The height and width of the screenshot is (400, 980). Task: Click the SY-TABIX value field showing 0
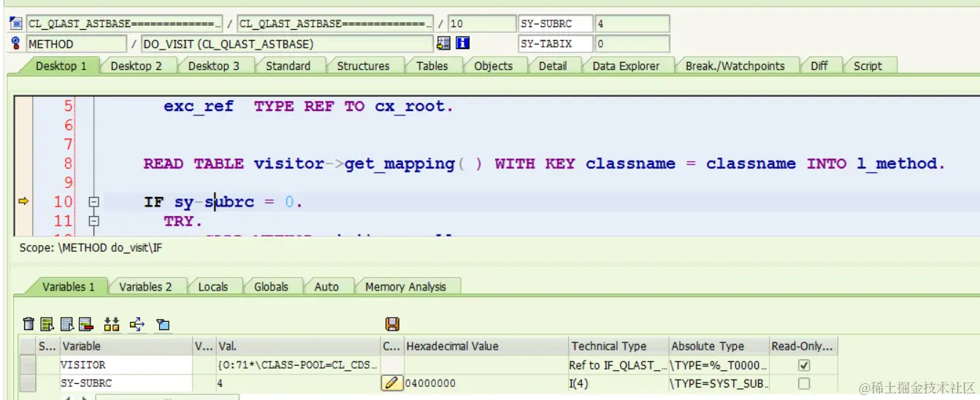(x=632, y=44)
